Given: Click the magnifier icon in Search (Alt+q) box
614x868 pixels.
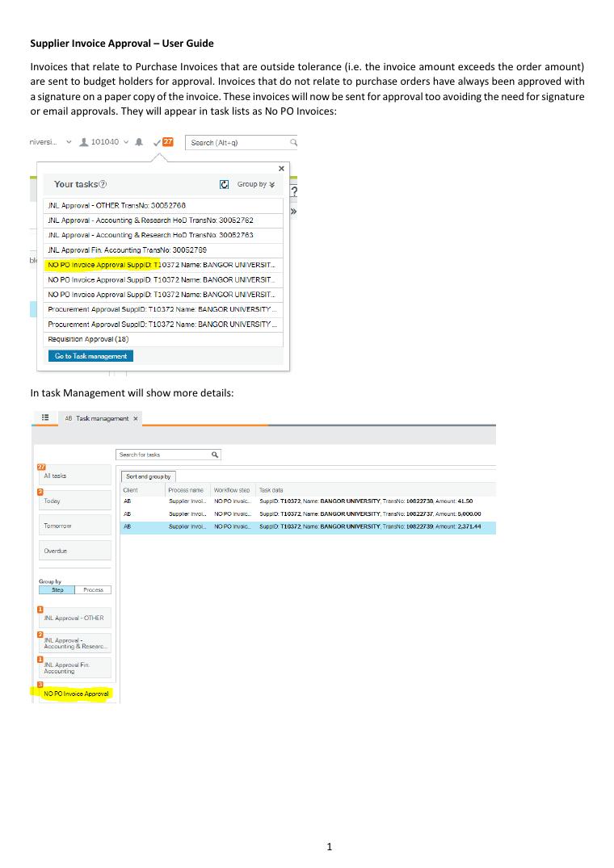Looking at the screenshot, I should (x=293, y=142).
